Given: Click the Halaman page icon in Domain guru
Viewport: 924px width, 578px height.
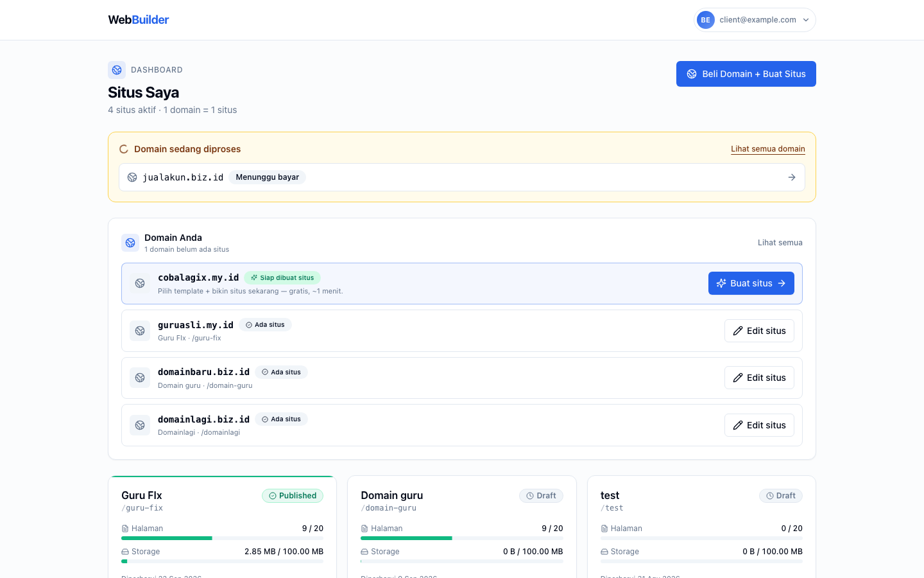Looking at the screenshot, I should pyautogui.click(x=364, y=529).
